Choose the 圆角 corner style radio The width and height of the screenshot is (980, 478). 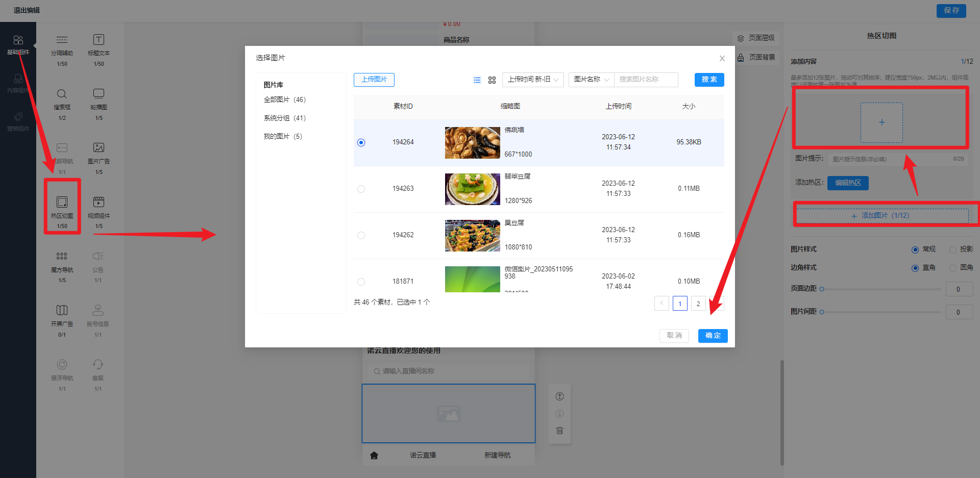(x=952, y=268)
